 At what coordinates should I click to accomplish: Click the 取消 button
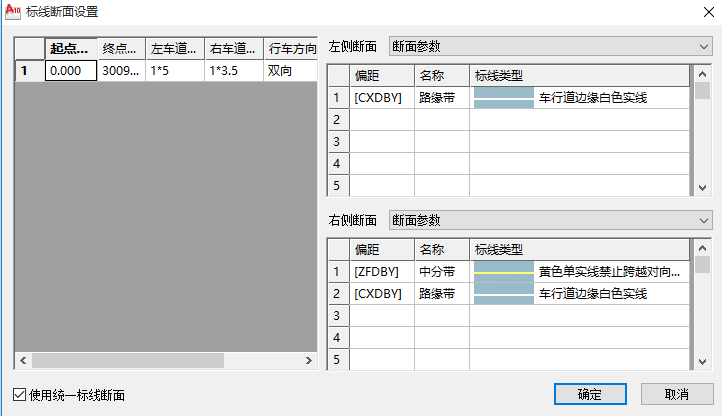pos(677,394)
